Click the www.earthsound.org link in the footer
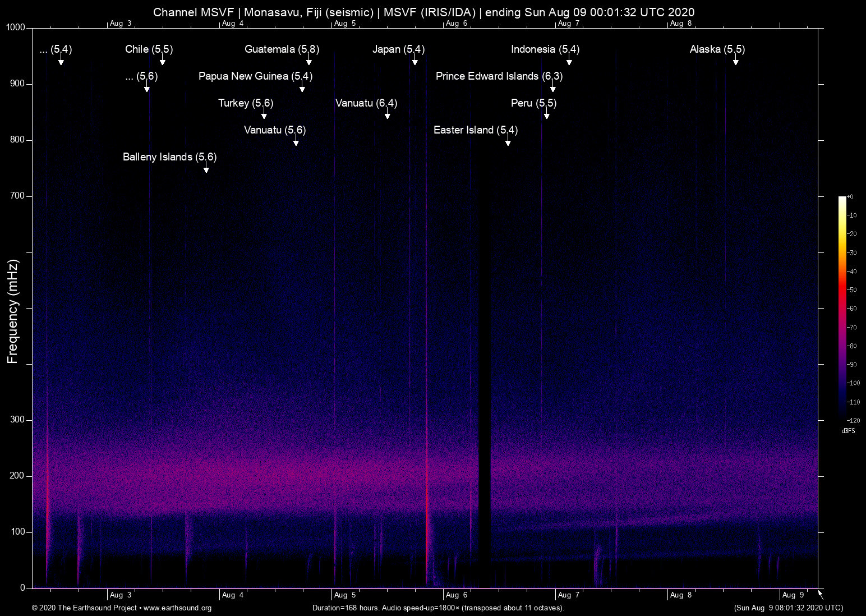Image resolution: width=866 pixels, height=616 pixels. (177, 608)
